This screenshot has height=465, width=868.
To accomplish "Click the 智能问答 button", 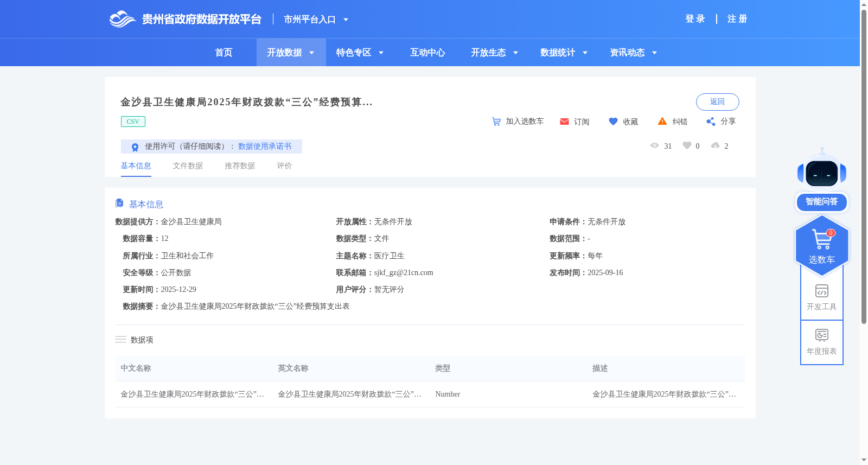I will point(822,202).
